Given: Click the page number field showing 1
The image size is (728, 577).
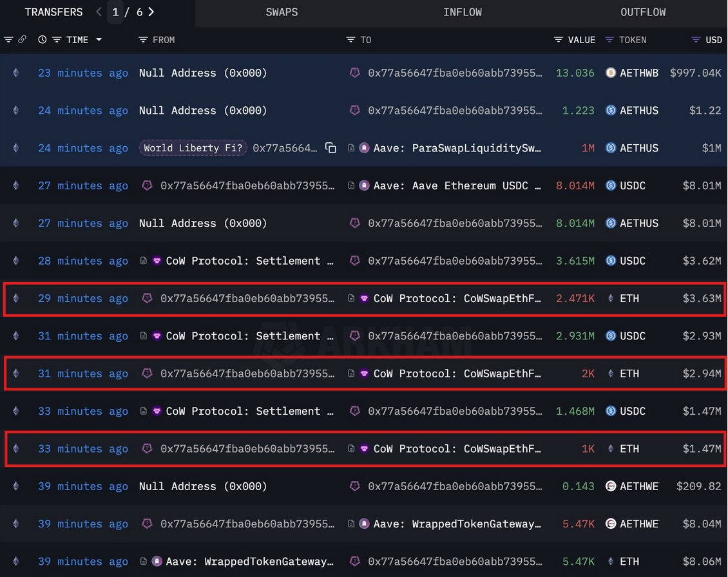Looking at the screenshot, I should [115, 12].
